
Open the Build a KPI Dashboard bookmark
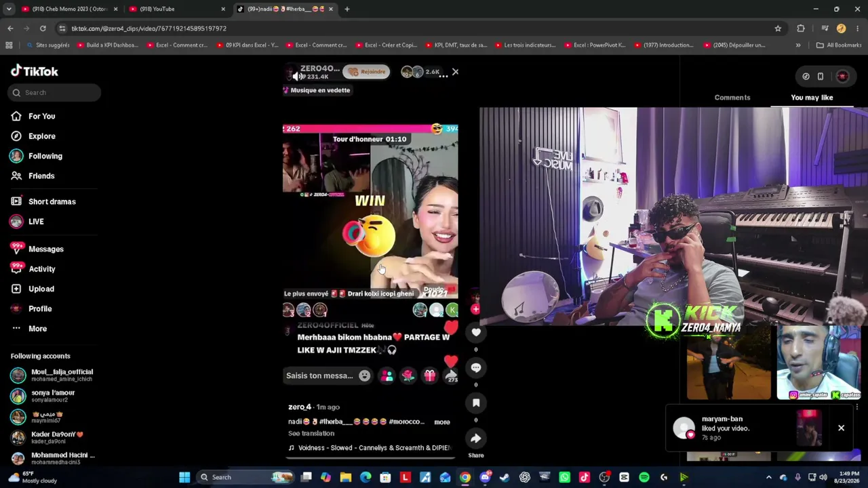pos(108,45)
